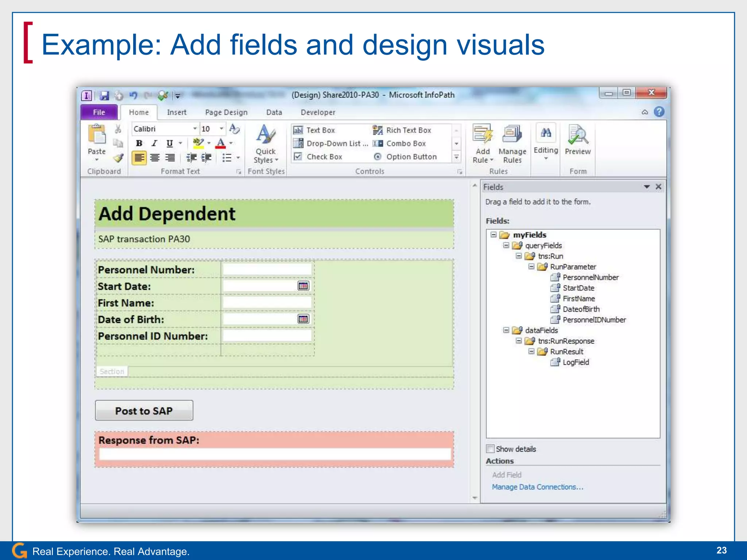Switch to the Page Design tab
The width and height of the screenshot is (747, 560).
226,112
